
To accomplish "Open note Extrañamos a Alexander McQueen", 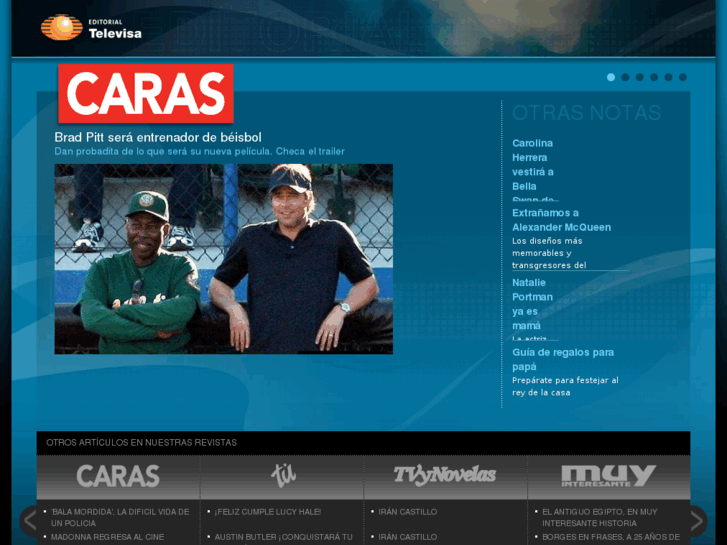I will tap(561, 220).
